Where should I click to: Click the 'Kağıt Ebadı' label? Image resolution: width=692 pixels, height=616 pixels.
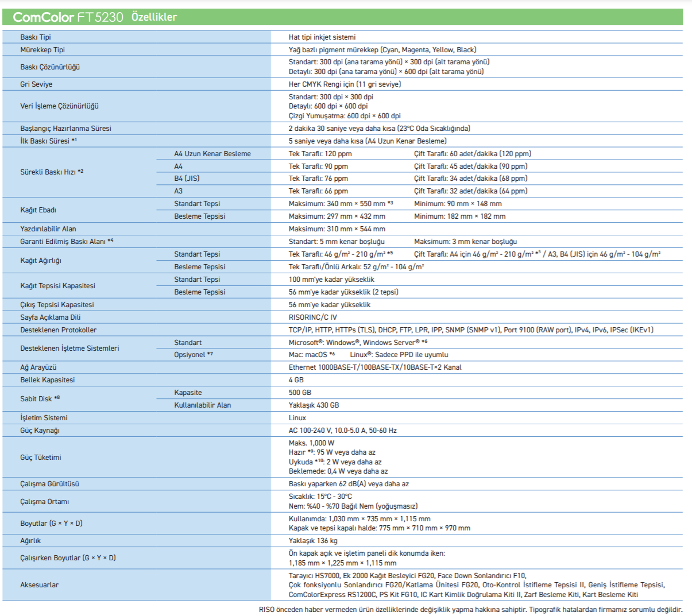coord(38,210)
